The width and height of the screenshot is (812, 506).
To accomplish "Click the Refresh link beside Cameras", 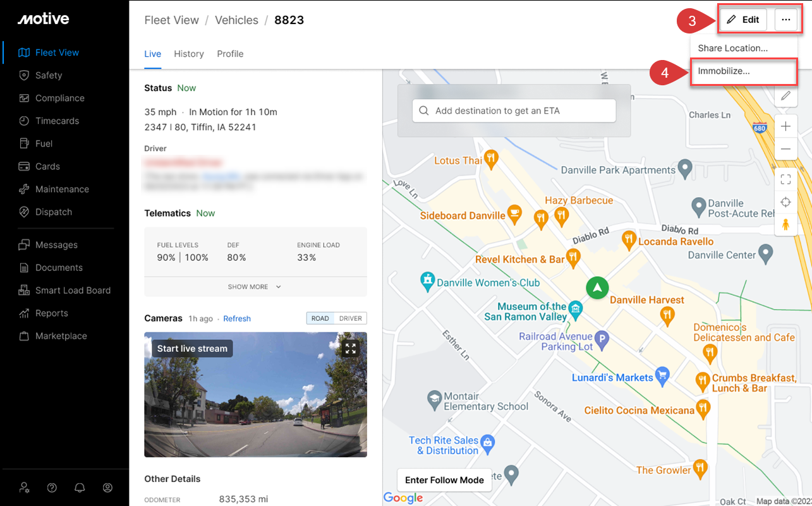I will click(x=237, y=318).
